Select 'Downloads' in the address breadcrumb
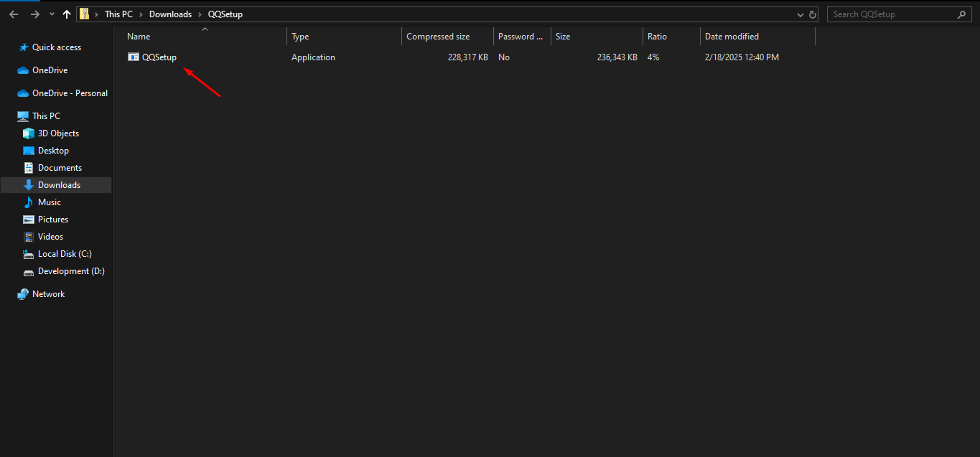The height and width of the screenshot is (457, 980). pyautogui.click(x=170, y=14)
